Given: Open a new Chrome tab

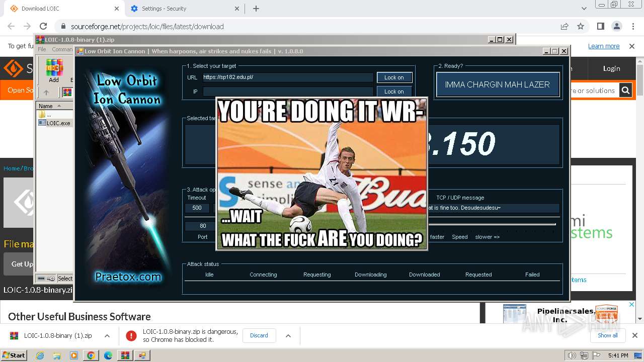Looking at the screenshot, I should pyautogui.click(x=256, y=9).
